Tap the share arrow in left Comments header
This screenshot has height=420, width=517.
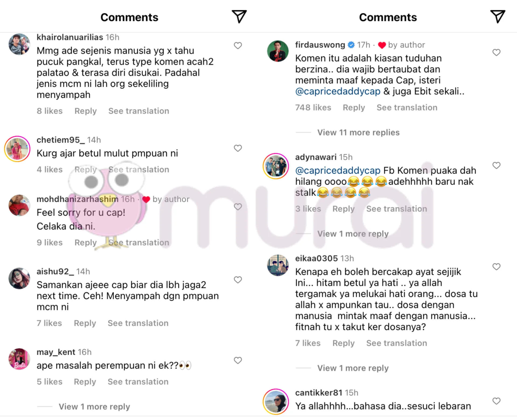point(239,17)
